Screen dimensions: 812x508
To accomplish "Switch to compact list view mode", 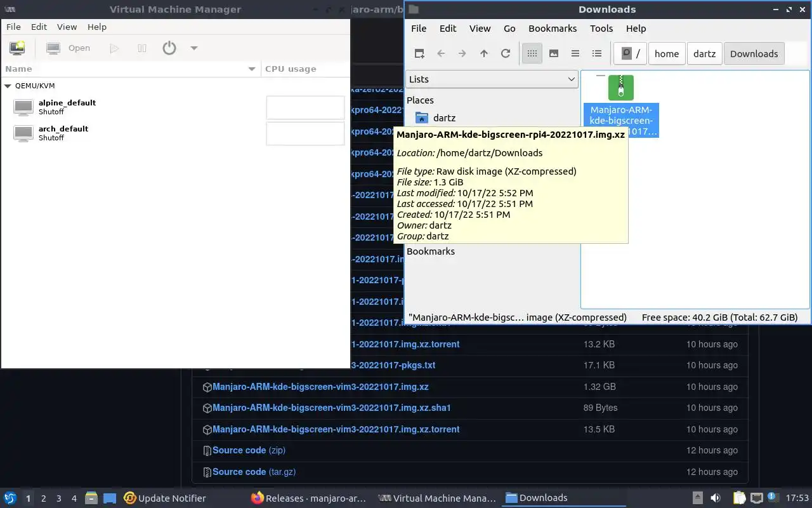I will click(x=575, y=53).
